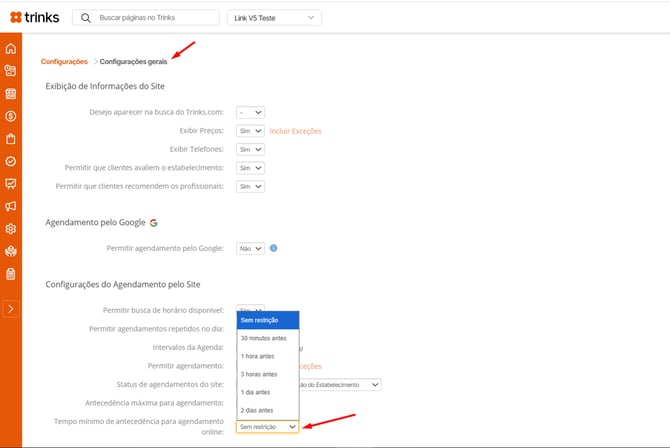The height and width of the screenshot is (448, 670).
Task: Open the Google scheduling Não dropdown
Action: pos(250,248)
